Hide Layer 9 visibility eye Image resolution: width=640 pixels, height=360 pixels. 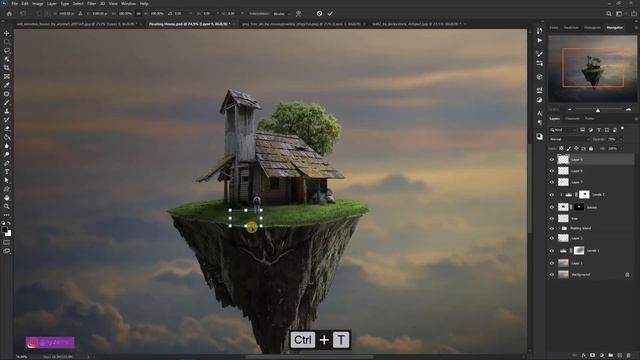click(552, 160)
